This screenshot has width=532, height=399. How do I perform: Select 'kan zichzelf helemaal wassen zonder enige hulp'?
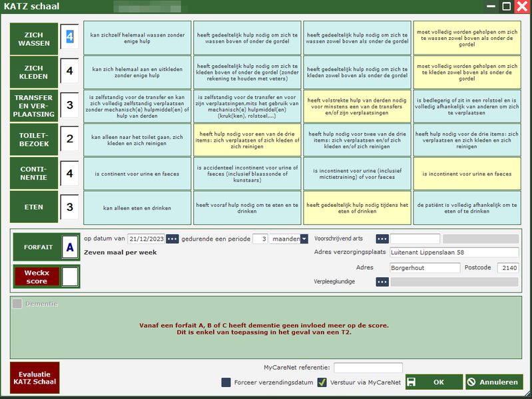tap(137, 38)
